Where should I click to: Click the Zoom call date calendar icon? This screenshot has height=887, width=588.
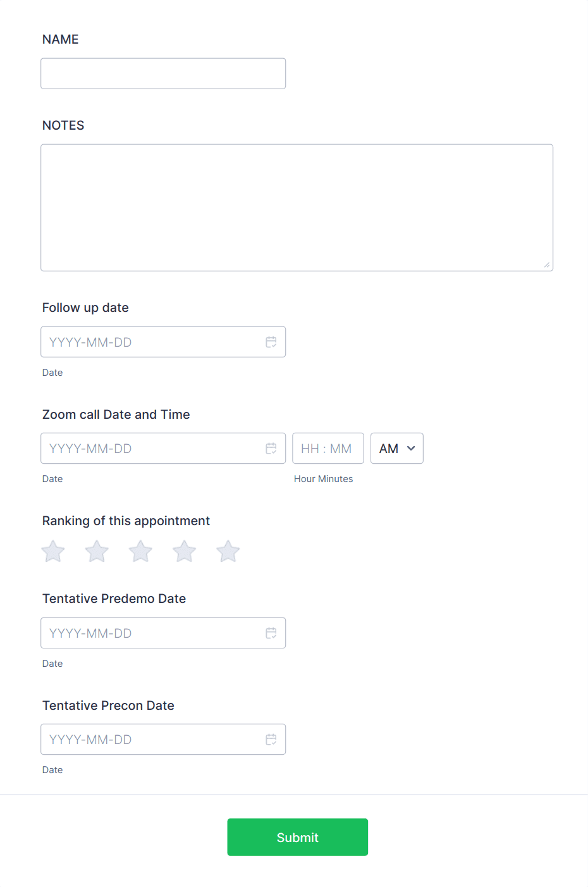[x=271, y=448]
